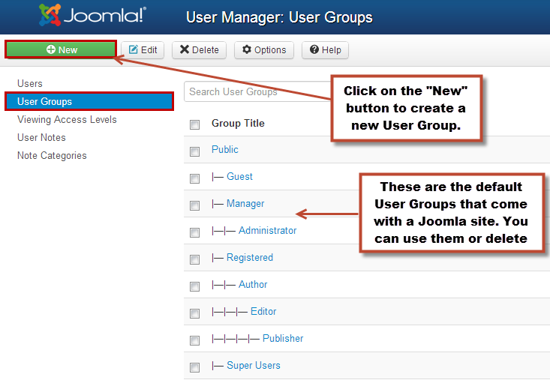Screen dimensions: 550x392
Task: Click the green New button
Action: point(61,49)
